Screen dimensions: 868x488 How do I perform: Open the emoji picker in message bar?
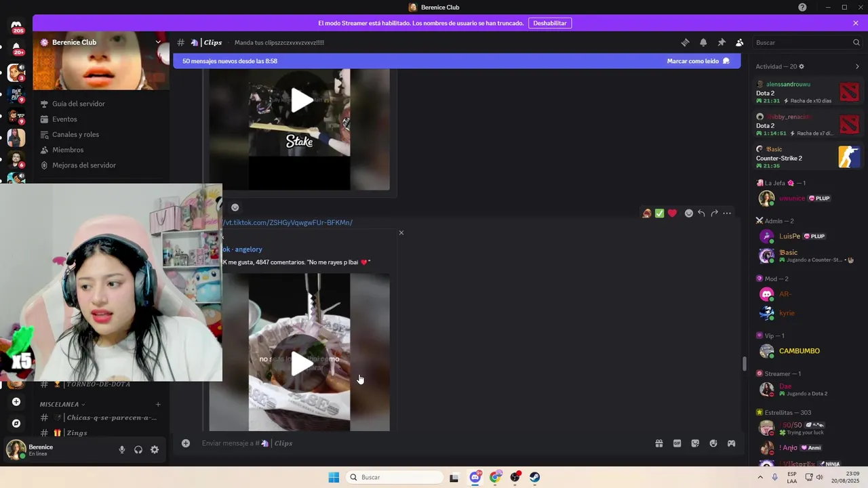coord(713,443)
